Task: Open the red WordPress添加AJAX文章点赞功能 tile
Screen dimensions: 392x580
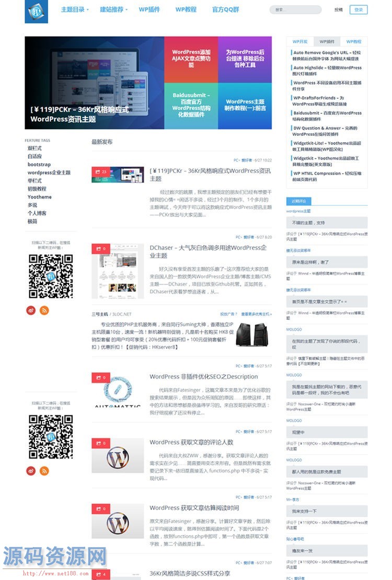Action: tap(191, 59)
